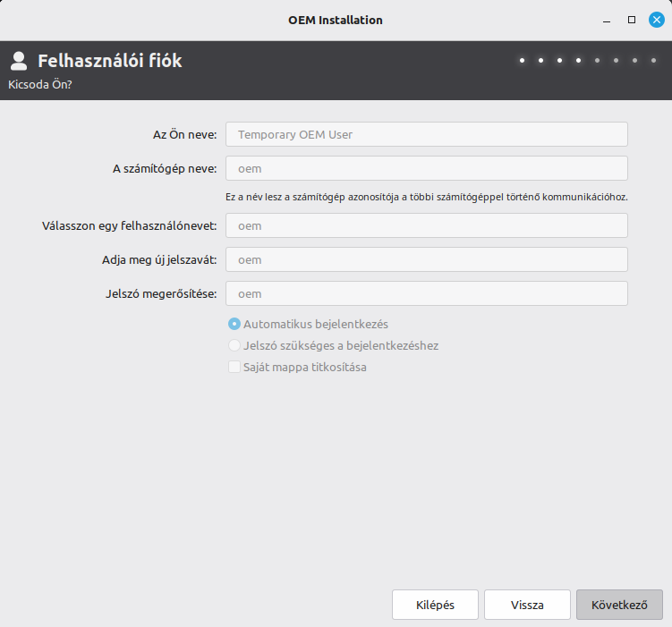
Task: Click the Felhasználói fiók heading
Action: 109,61
